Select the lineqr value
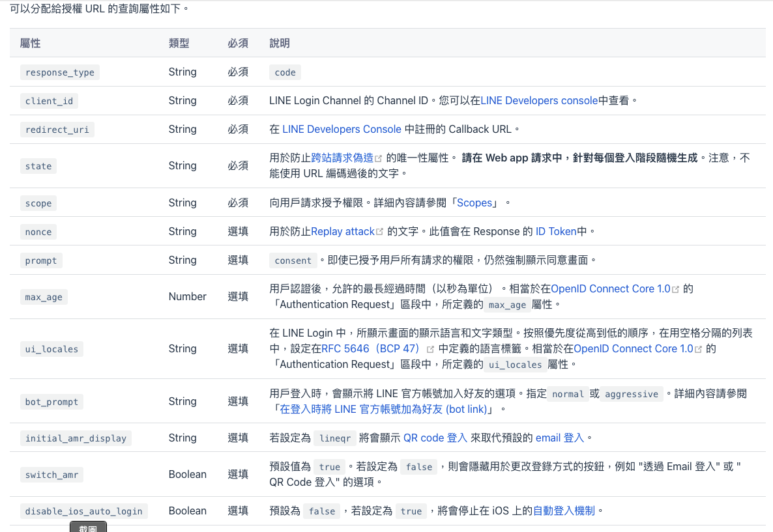Viewport: 773px width, 532px height. point(335,438)
